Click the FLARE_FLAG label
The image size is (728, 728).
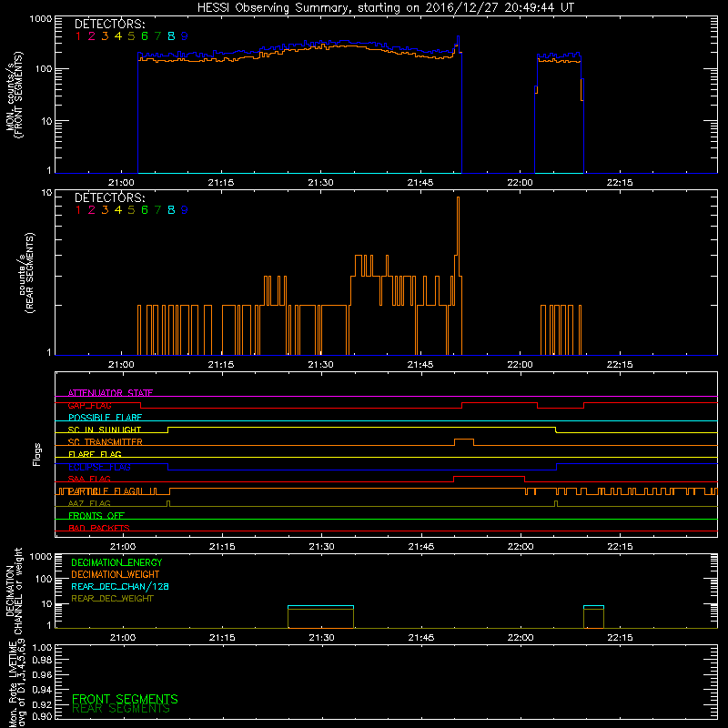(x=95, y=454)
